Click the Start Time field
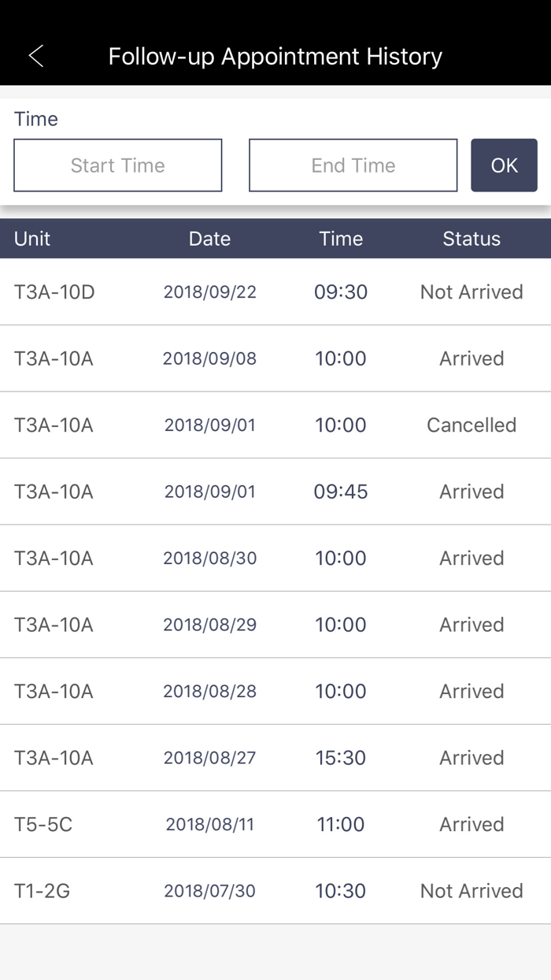 pyautogui.click(x=118, y=165)
